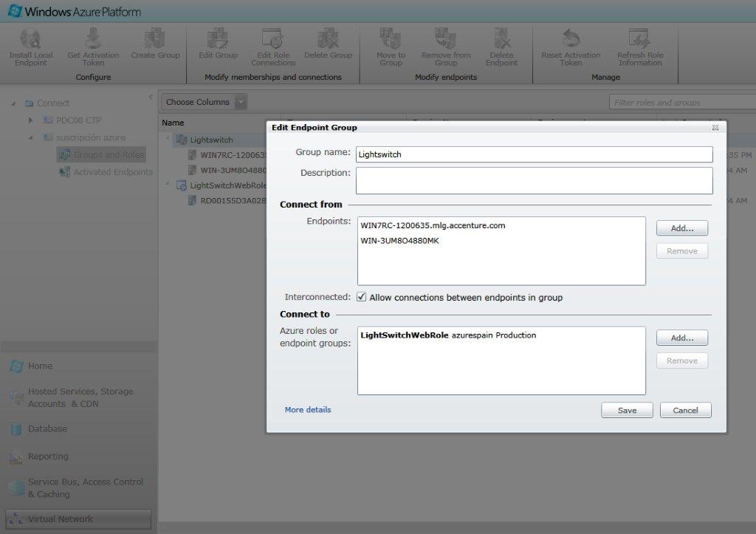Select WIN7RC-1200635.mlg.accenture.com endpoint entry

click(x=433, y=225)
